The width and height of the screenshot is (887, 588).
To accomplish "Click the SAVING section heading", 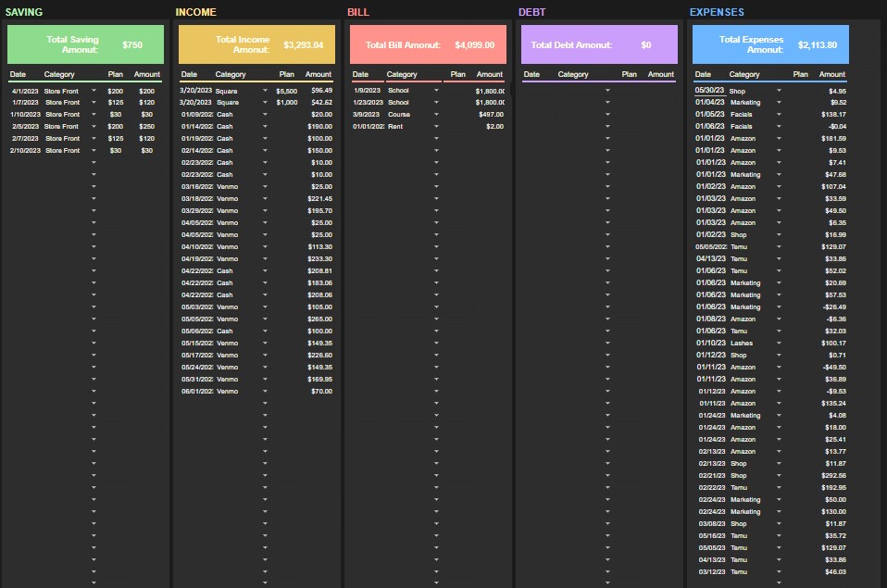I will (24, 12).
